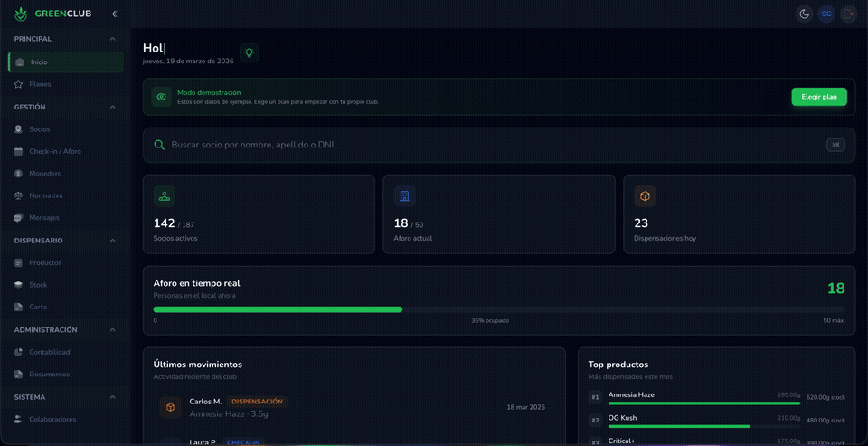Go to Productos section

(66, 262)
